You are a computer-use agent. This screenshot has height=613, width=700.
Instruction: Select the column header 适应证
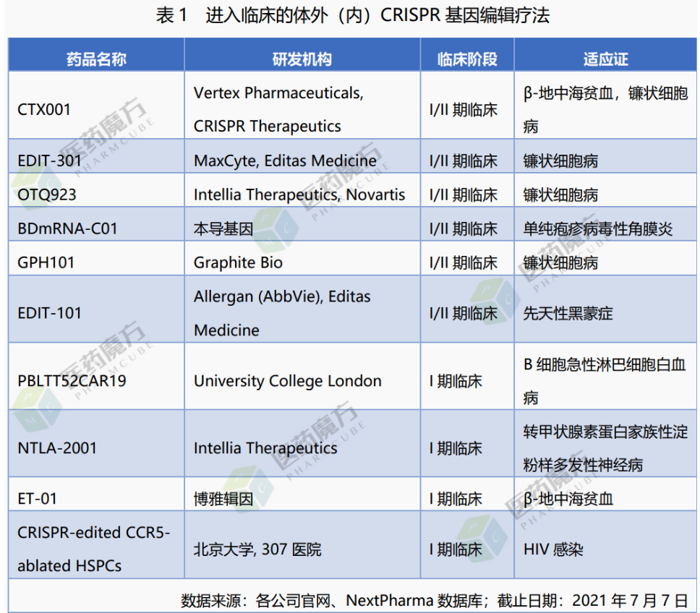605,59
